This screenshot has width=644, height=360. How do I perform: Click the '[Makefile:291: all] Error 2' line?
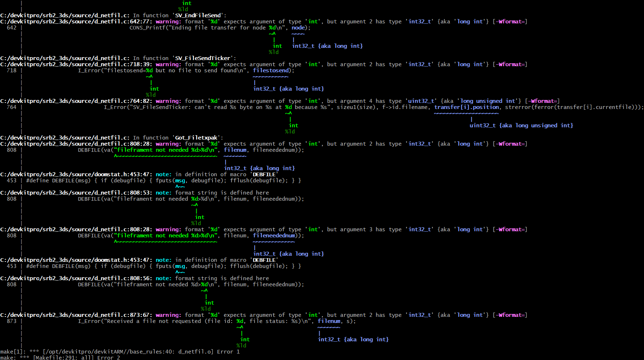coord(76,358)
